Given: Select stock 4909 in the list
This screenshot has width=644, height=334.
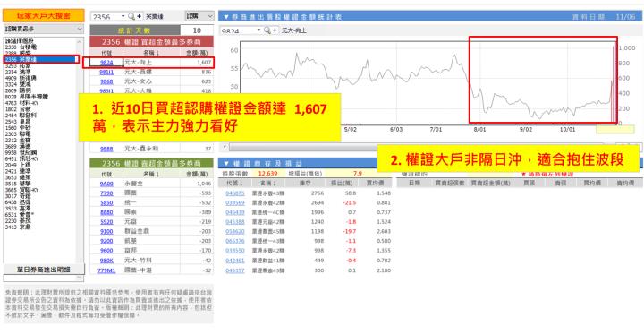Looking at the screenshot, I should click(40, 78).
